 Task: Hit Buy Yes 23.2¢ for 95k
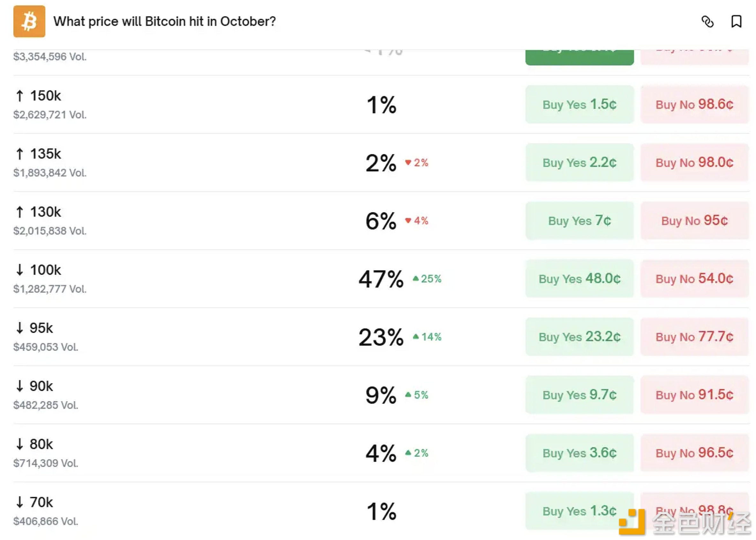[x=579, y=337]
